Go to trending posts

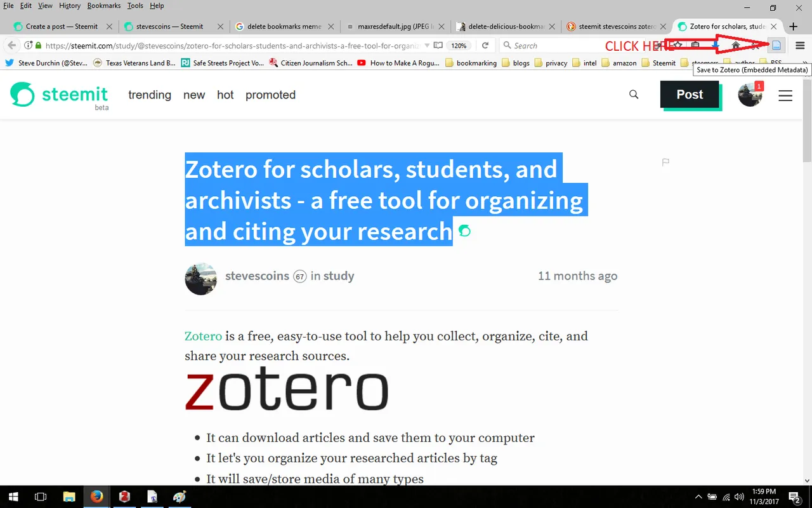150,95
